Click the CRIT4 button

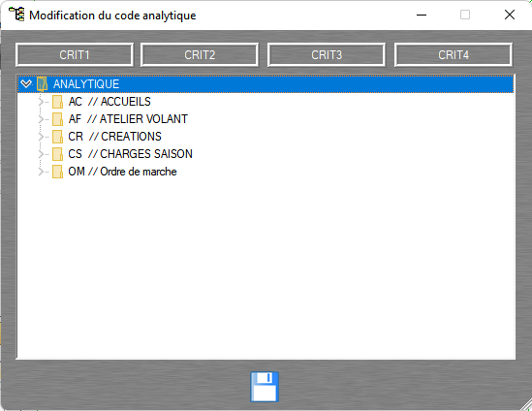454,54
